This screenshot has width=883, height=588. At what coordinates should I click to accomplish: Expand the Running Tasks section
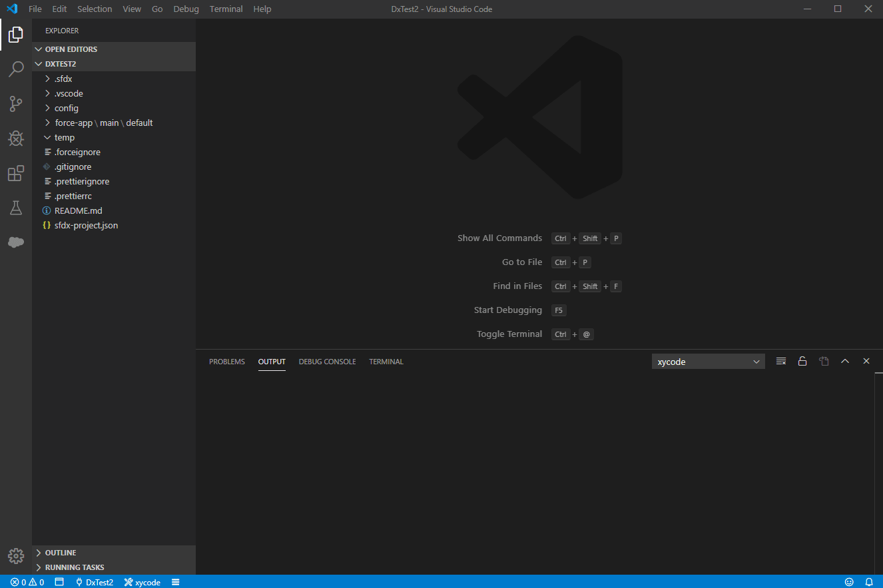[114, 567]
